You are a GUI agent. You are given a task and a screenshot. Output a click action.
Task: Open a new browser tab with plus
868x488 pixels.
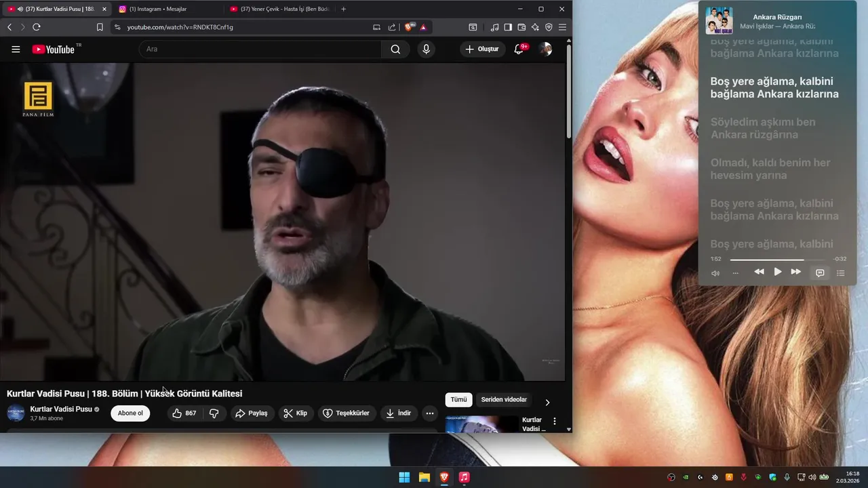point(344,9)
